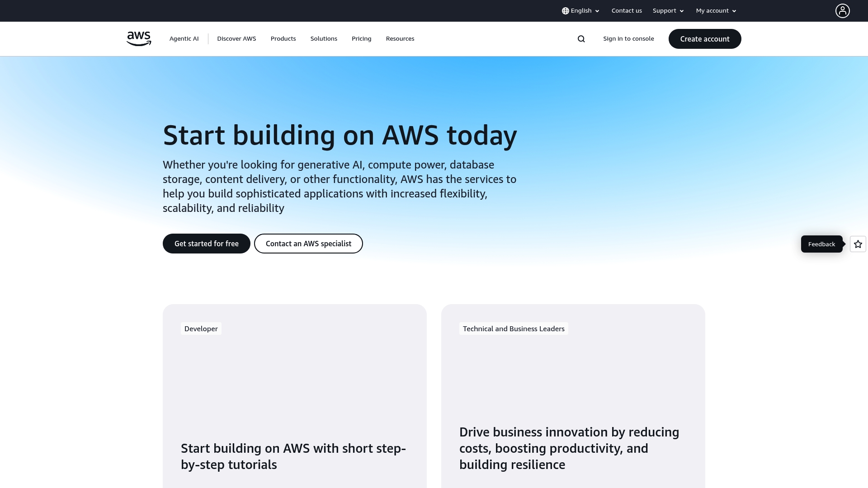Click Get started for free
Viewport: 868px width, 488px height.
click(x=206, y=244)
